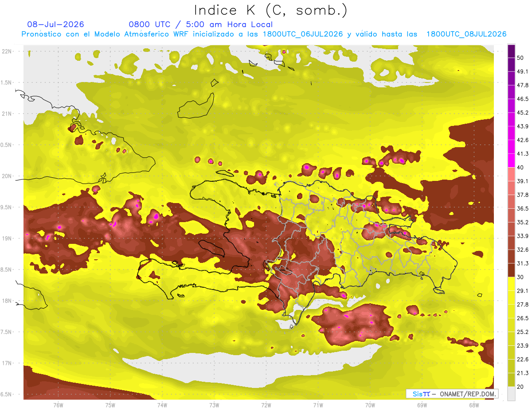
Task: Click the colorbar value label 33.9
Action: [x=522, y=236]
